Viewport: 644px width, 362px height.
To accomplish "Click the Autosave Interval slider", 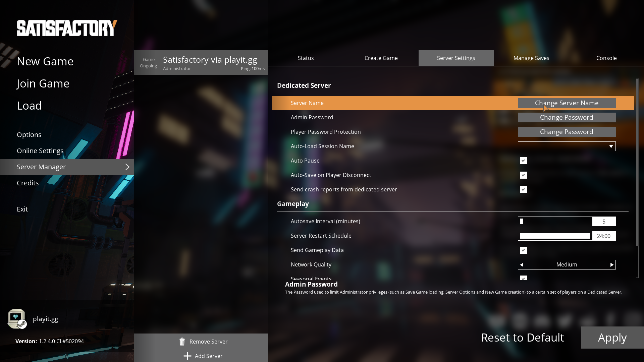I will pos(555,221).
